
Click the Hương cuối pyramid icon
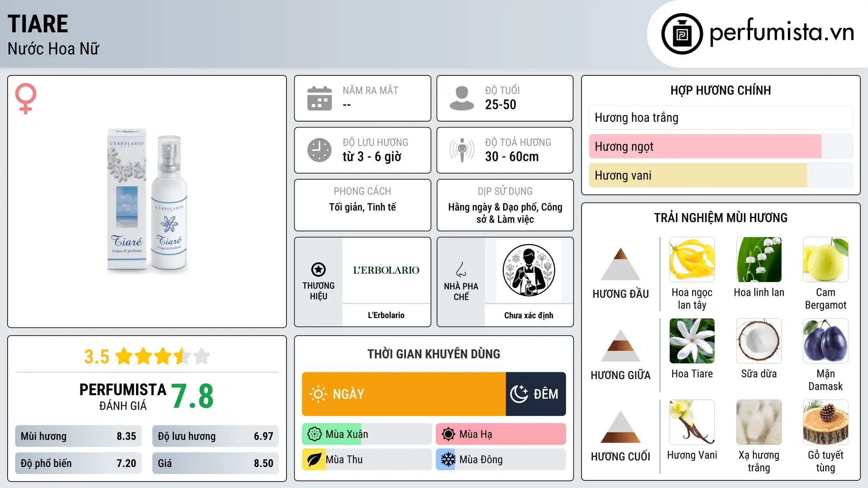621,427
